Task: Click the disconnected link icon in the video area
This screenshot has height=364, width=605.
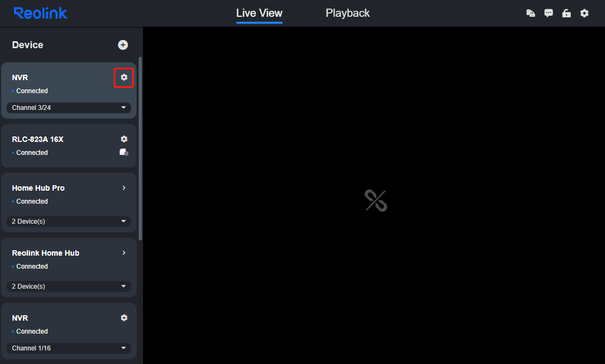Action: [376, 201]
